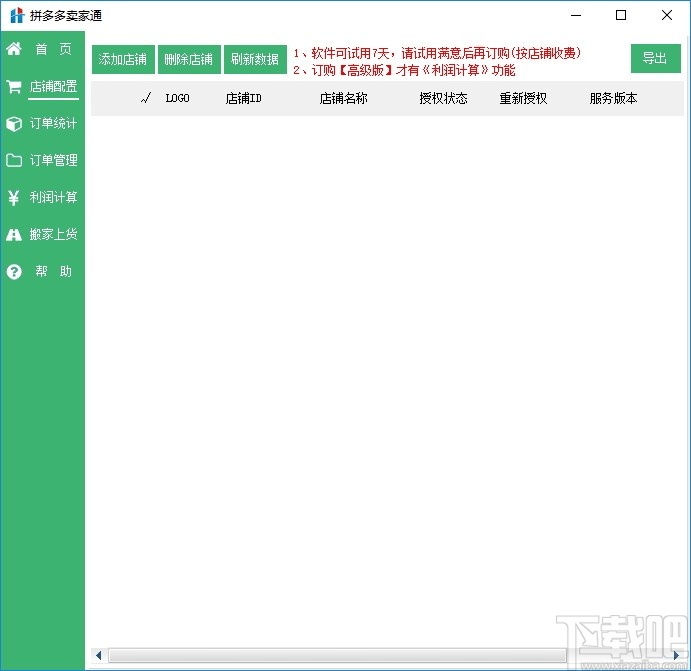The image size is (691, 671).
Task: Minimize the 拼多多卖家通 window
Action: (x=576, y=15)
